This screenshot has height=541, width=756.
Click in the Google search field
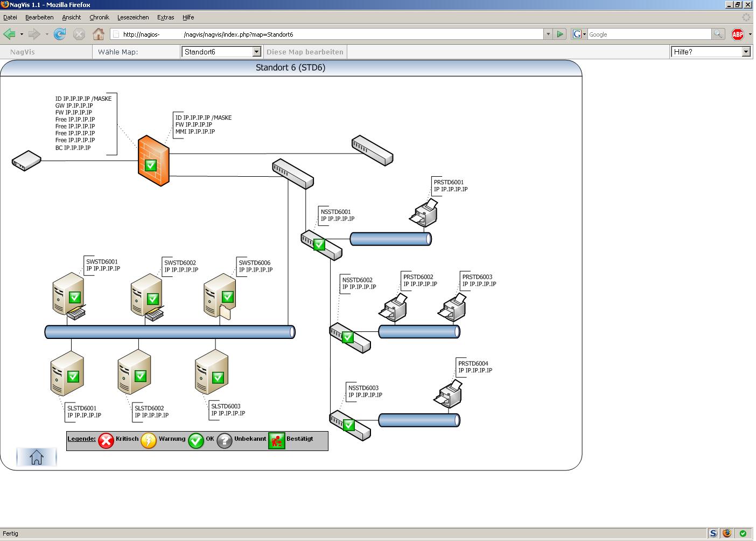pyautogui.click(x=649, y=34)
